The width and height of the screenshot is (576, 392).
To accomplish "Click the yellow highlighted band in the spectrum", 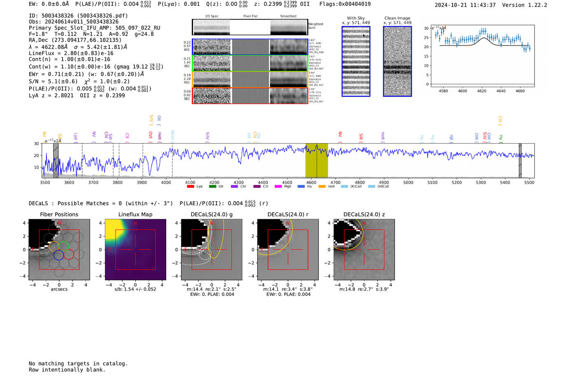I will (x=316, y=160).
